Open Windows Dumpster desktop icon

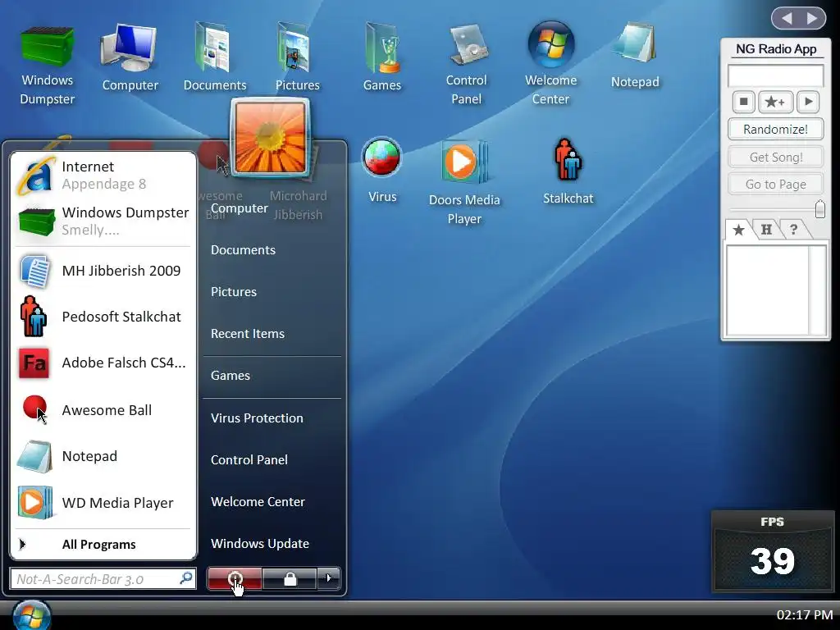click(x=47, y=66)
